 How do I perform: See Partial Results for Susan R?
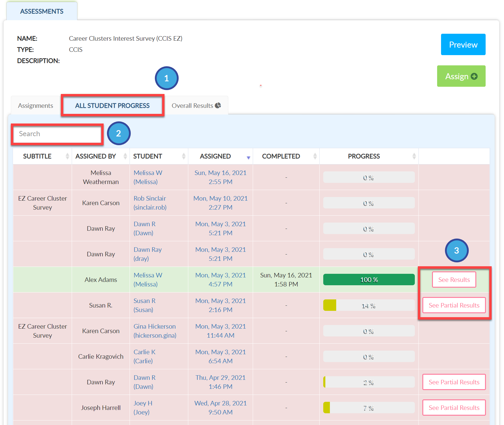click(454, 305)
